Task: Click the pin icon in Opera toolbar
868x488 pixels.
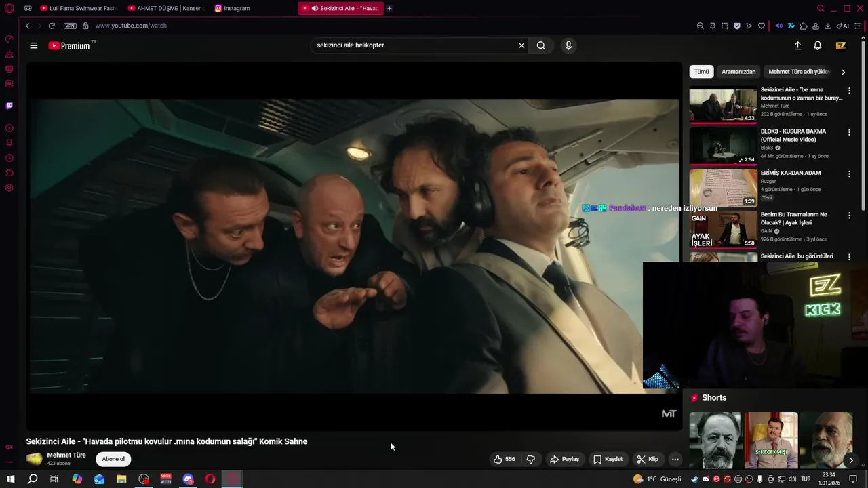Action: point(713,26)
